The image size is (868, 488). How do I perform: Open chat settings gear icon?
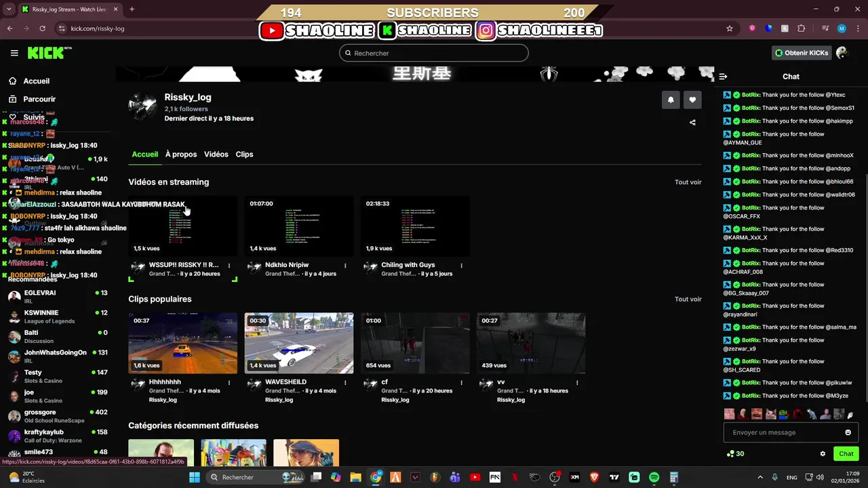823,454
